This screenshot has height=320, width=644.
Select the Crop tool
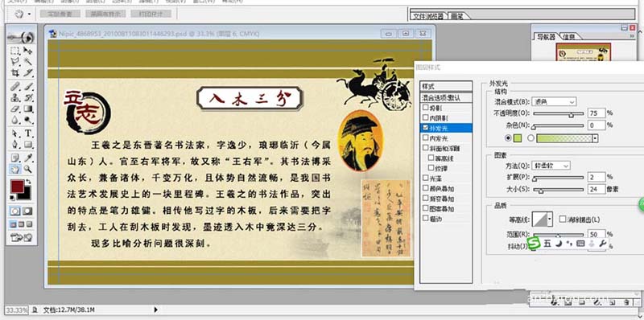click(15, 73)
